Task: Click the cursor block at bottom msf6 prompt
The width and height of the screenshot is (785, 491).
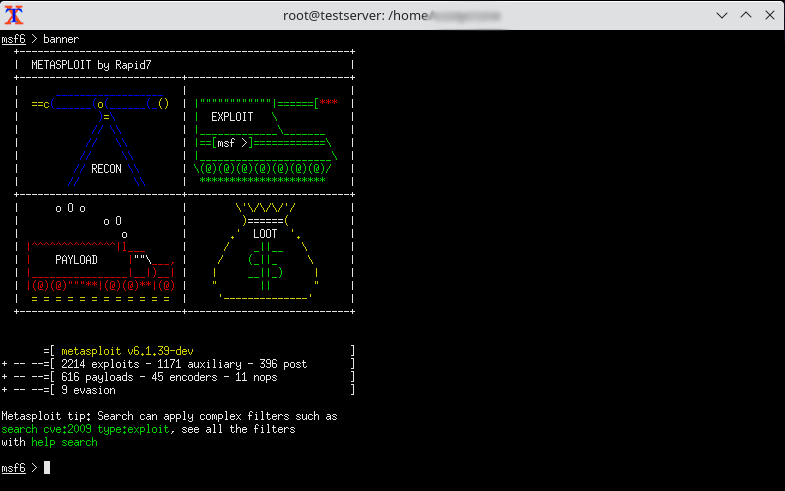Action: pyautogui.click(x=47, y=468)
